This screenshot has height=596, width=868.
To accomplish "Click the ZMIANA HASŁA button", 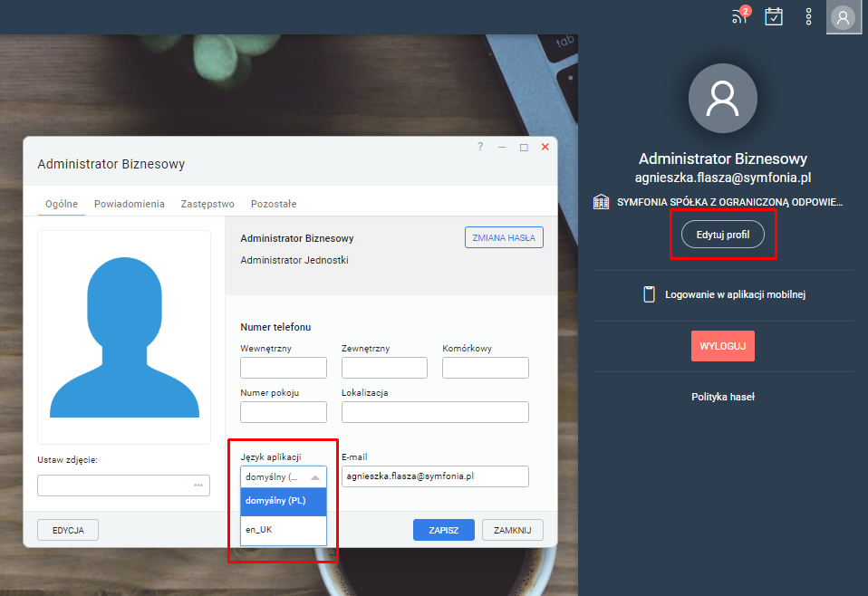I will click(504, 237).
